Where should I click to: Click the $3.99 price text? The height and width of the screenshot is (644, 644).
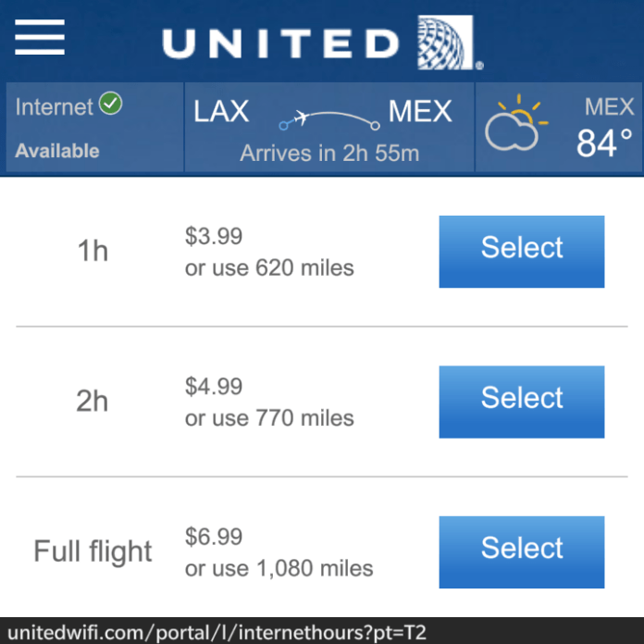(x=214, y=236)
